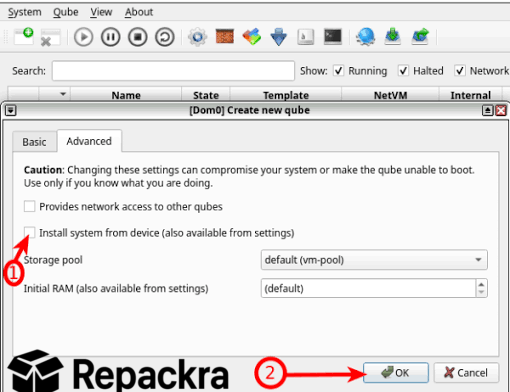Sort by the NetVM column header
Screen dimensions: 510x392
(390, 95)
